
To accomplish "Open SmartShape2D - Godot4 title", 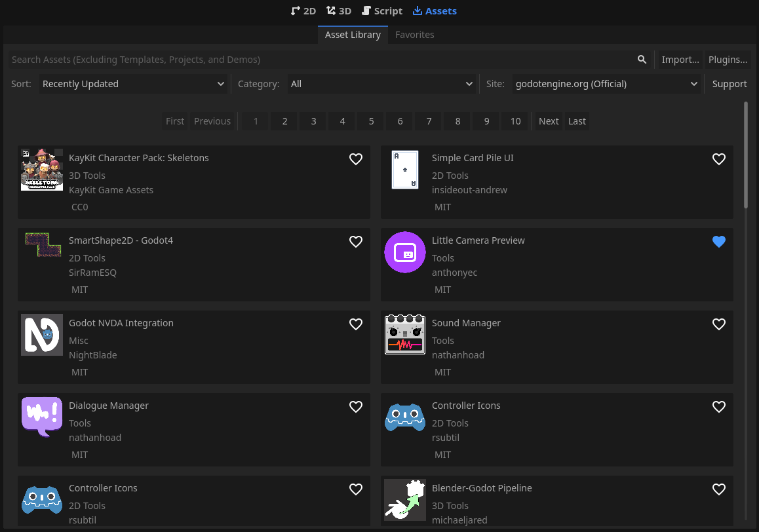I will point(121,240).
